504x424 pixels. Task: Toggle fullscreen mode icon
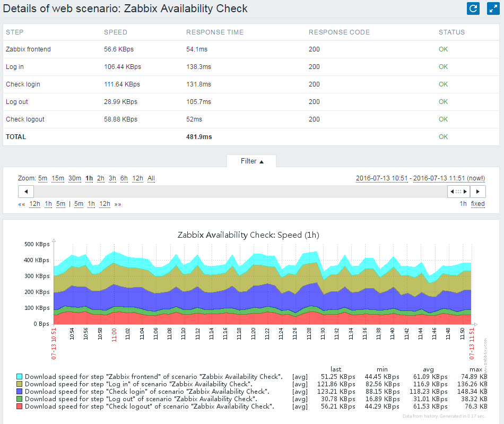tap(493, 8)
